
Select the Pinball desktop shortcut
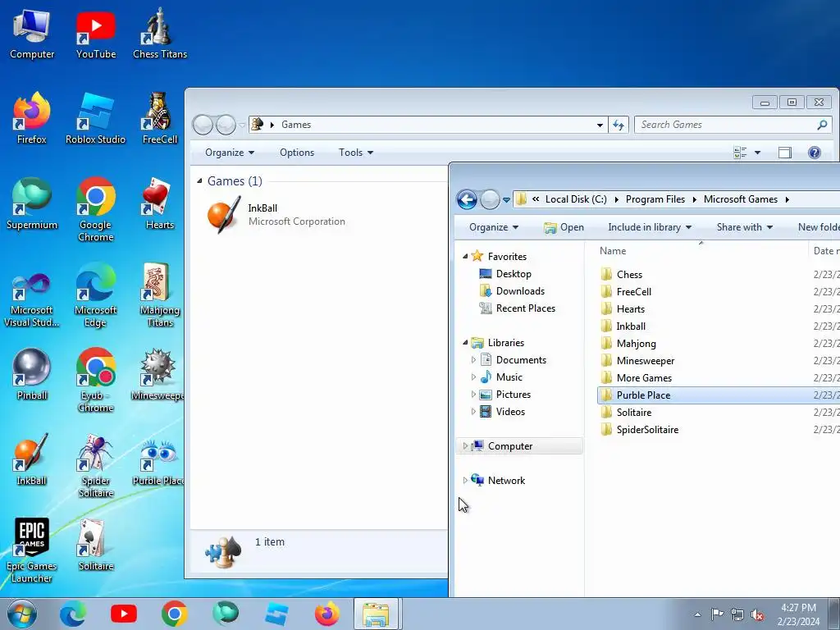32,374
